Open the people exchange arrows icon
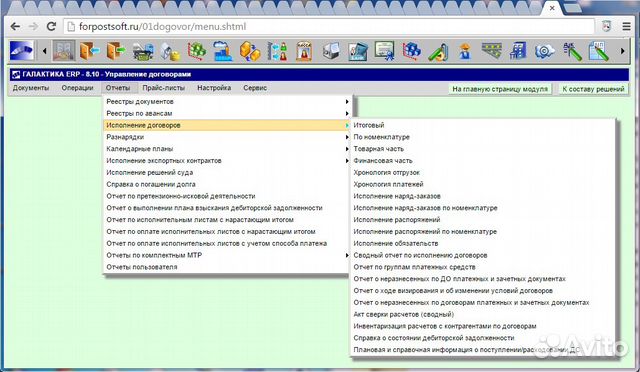640x372 pixels. coord(277,51)
